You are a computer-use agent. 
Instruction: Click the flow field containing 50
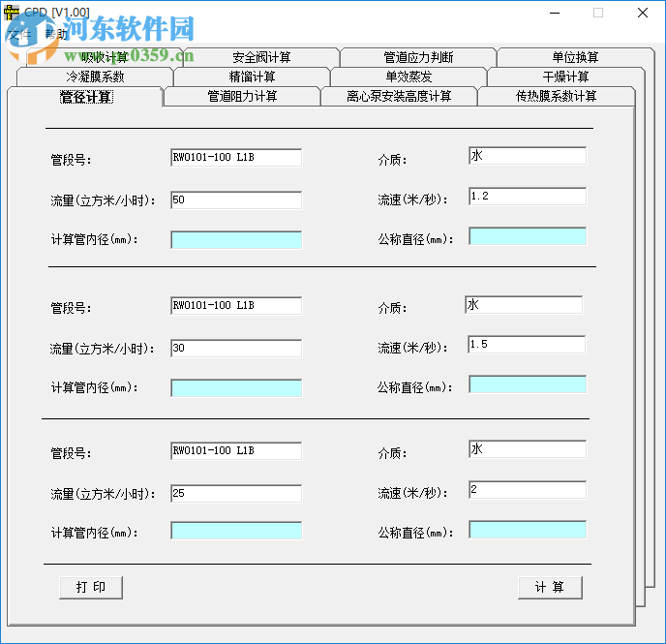[236, 200]
